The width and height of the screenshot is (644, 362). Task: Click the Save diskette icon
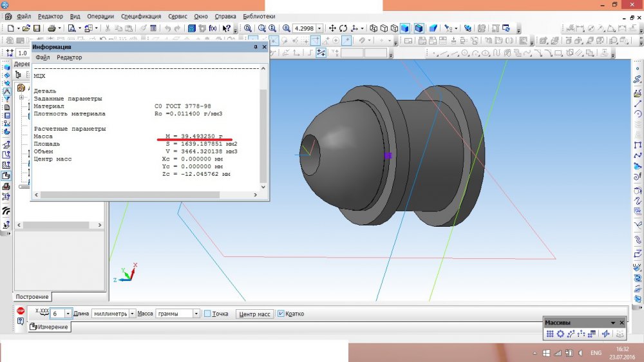click(37, 28)
